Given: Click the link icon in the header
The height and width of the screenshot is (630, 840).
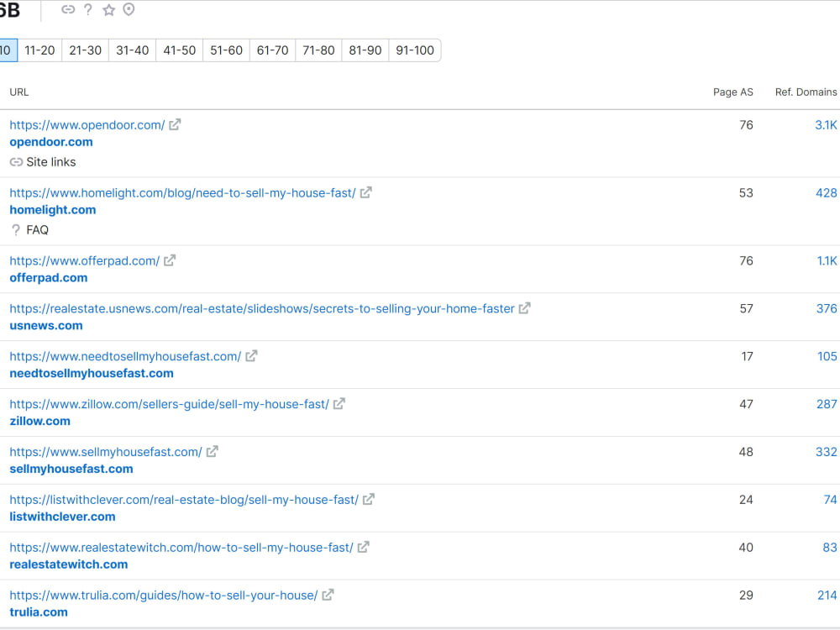Looking at the screenshot, I should tap(68, 9).
